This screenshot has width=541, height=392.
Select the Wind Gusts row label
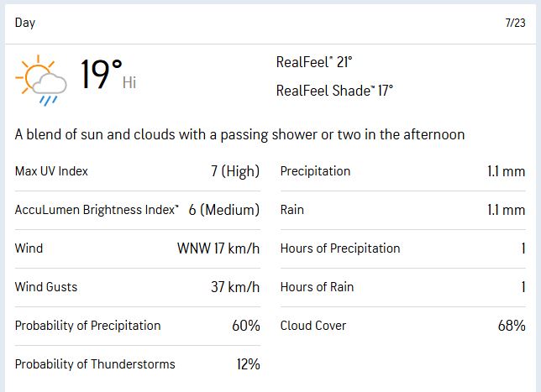click(x=46, y=287)
